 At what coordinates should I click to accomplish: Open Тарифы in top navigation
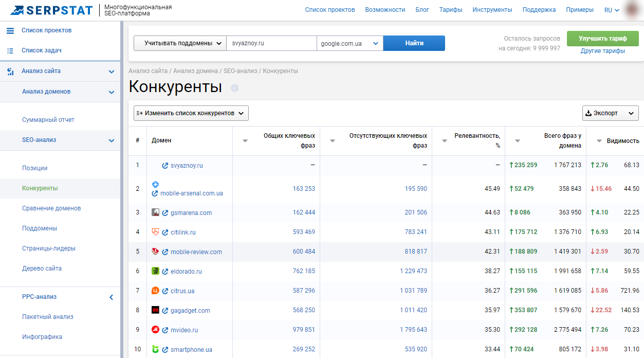pyautogui.click(x=451, y=10)
